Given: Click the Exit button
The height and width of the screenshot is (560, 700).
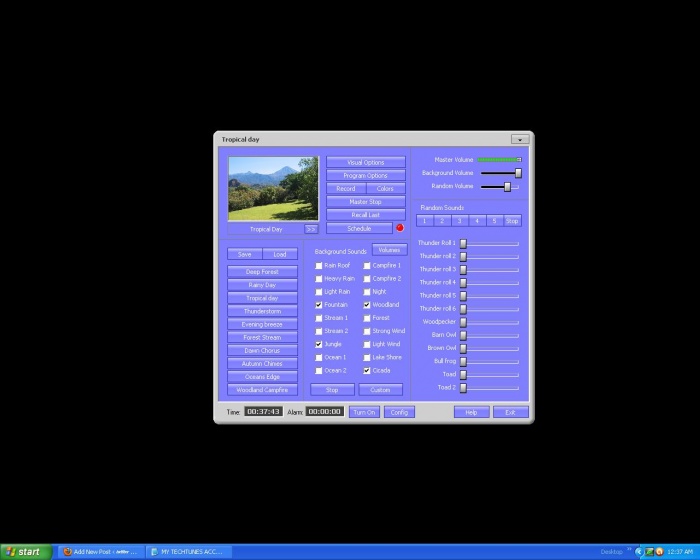Looking at the screenshot, I should 511,412.
